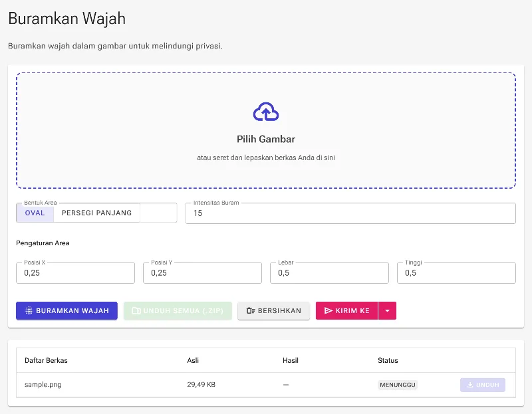The image size is (532, 414).
Task: Click the Asli column header
Action: (193, 360)
